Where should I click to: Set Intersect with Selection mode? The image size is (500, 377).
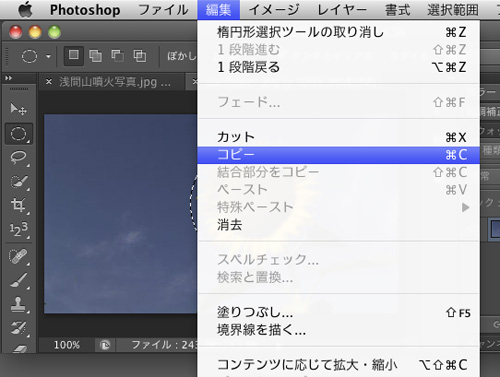click(140, 56)
